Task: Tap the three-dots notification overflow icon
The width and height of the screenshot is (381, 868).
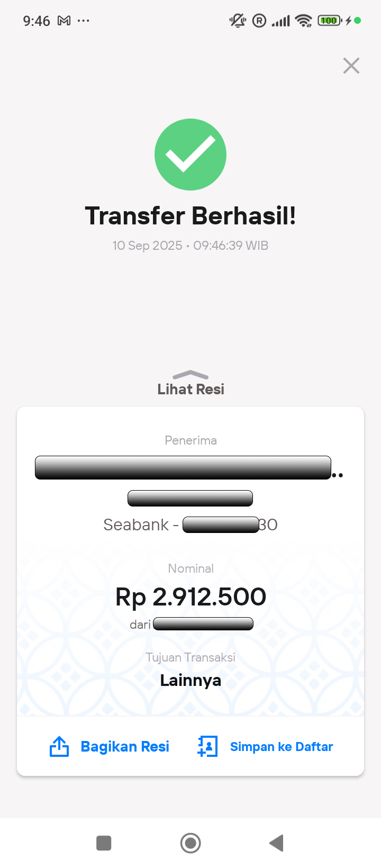Action: (x=84, y=21)
